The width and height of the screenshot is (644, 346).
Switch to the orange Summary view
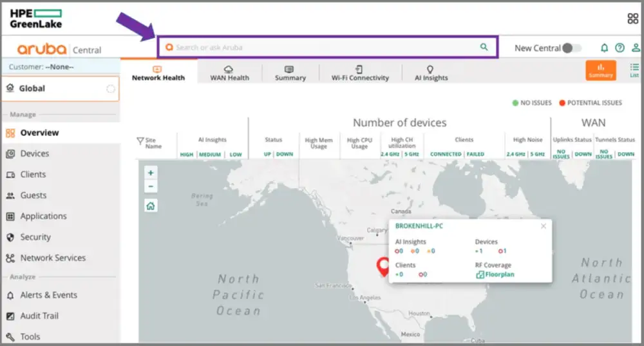pos(600,70)
